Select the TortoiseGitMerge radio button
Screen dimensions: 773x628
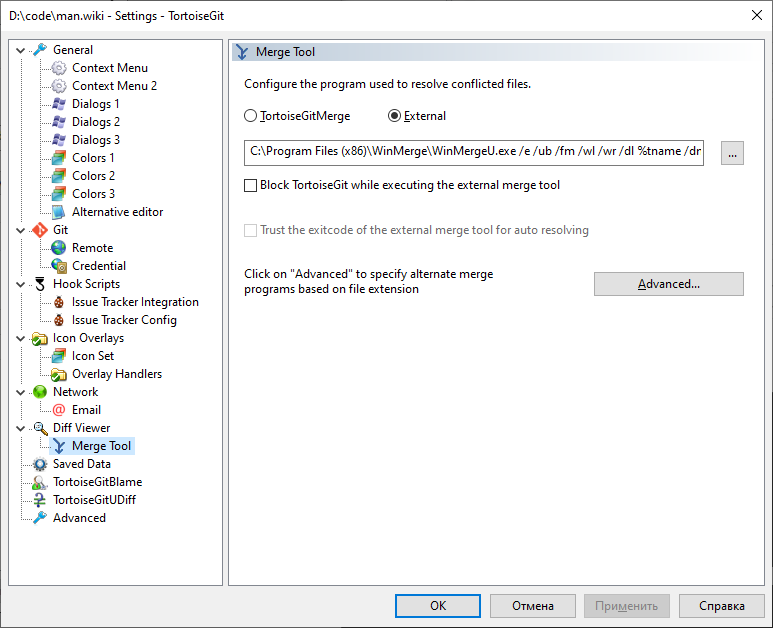[x=252, y=116]
